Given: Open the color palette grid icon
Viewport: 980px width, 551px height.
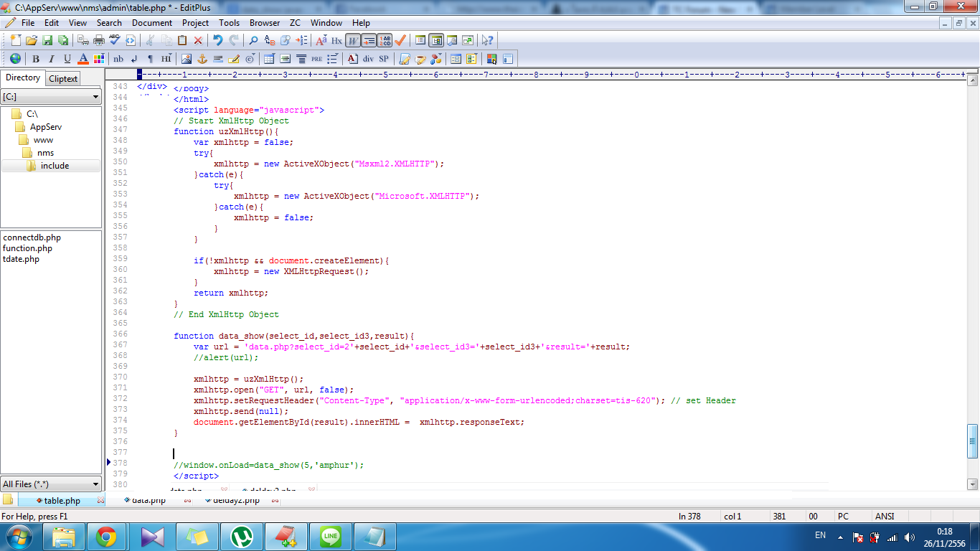Looking at the screenshot, I should 99,59.
